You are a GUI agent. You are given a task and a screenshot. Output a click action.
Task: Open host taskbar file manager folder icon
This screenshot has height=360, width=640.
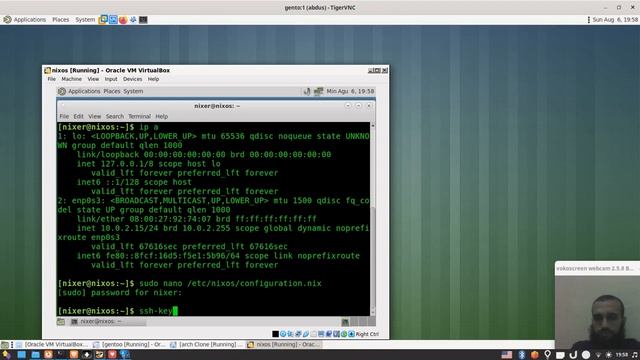pyautogui.click(x=36, y=355)
